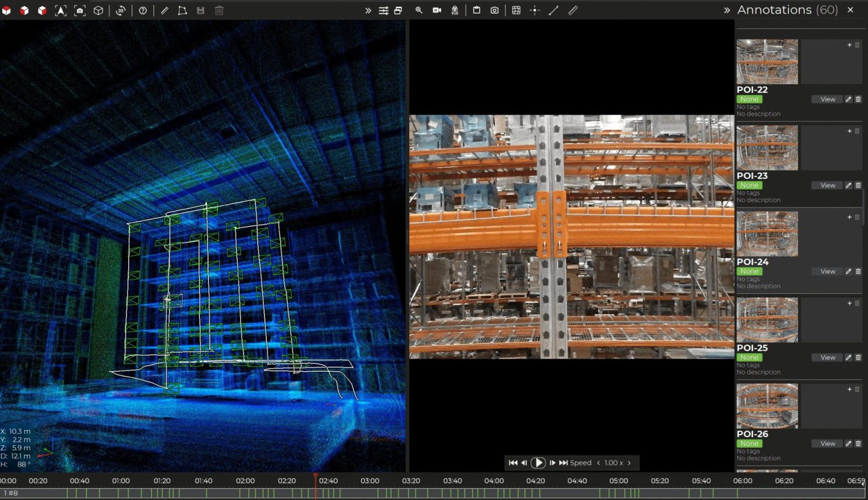Toggle the grid overlay on the camera view
Image resolution: width=868 pixels, height=500 pixels.
point(516,10)
